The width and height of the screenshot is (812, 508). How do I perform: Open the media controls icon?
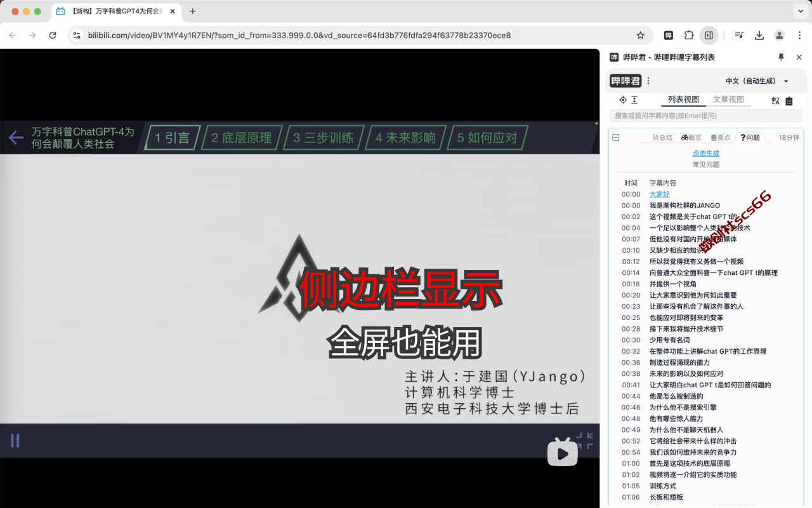pos(739,36)
